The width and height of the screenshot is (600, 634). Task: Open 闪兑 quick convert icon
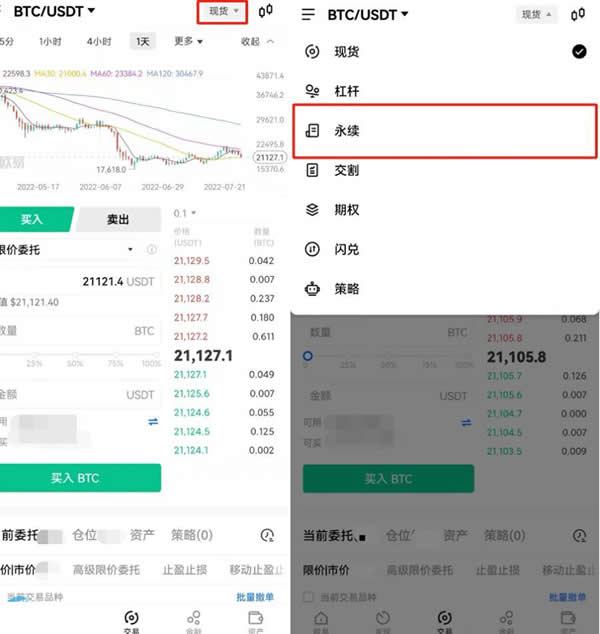[x=312, y=249]
